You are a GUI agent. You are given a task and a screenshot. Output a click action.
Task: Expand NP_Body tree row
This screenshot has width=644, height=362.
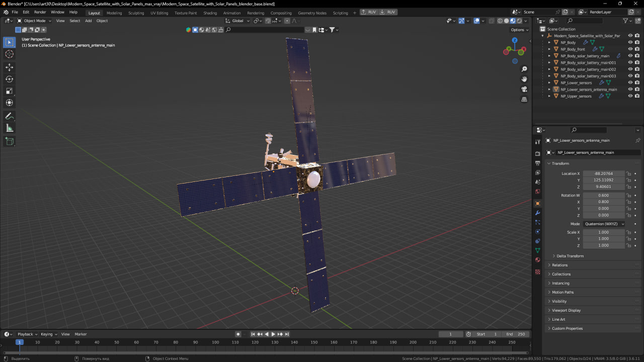(x=549, y=43)
